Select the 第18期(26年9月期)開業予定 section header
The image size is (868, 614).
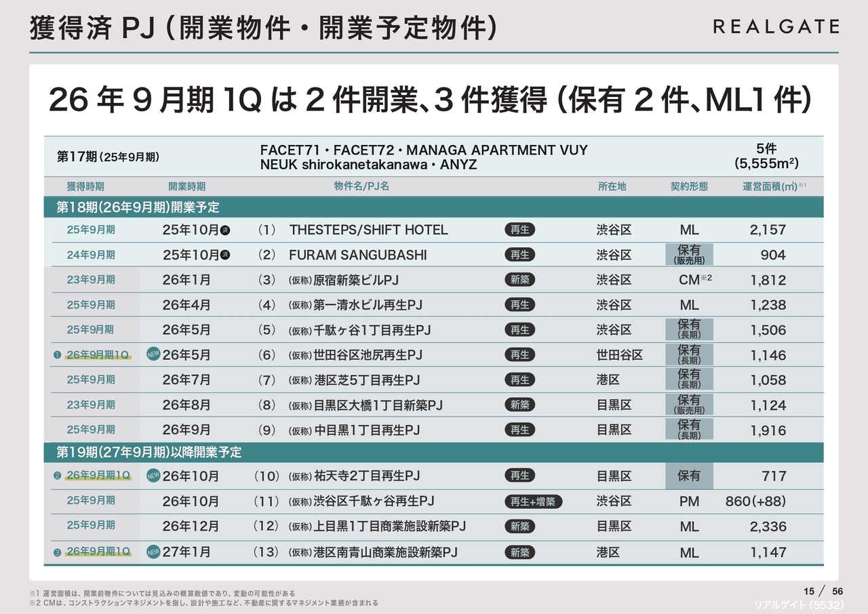coord(138,207)
